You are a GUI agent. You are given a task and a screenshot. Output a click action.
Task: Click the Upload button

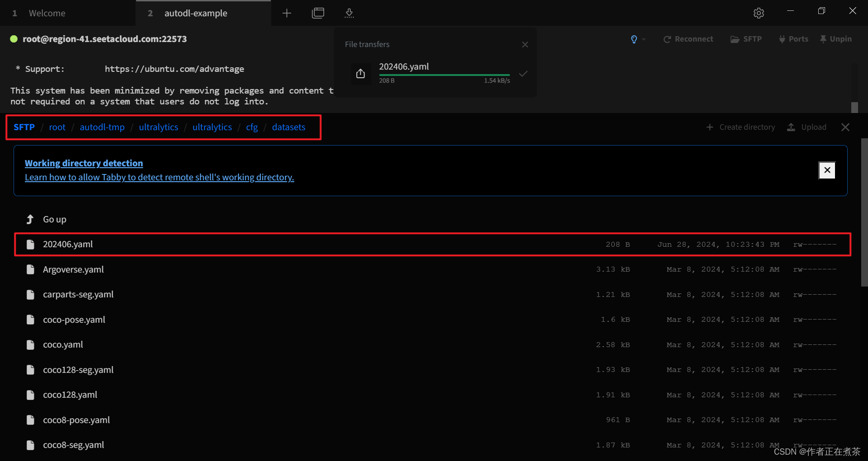(807, 127)
